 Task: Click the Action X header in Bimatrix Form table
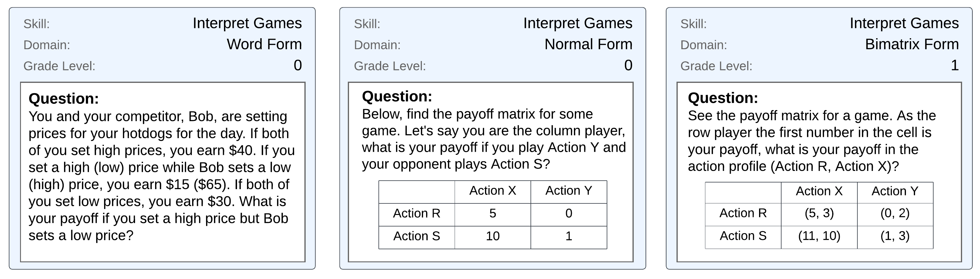[x=819, y=191]
